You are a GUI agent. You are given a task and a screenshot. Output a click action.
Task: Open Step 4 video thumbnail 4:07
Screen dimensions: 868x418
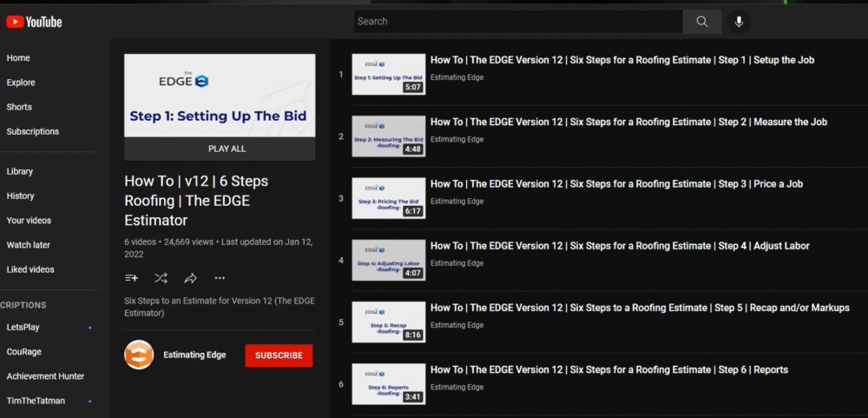(x=389, y=261)
